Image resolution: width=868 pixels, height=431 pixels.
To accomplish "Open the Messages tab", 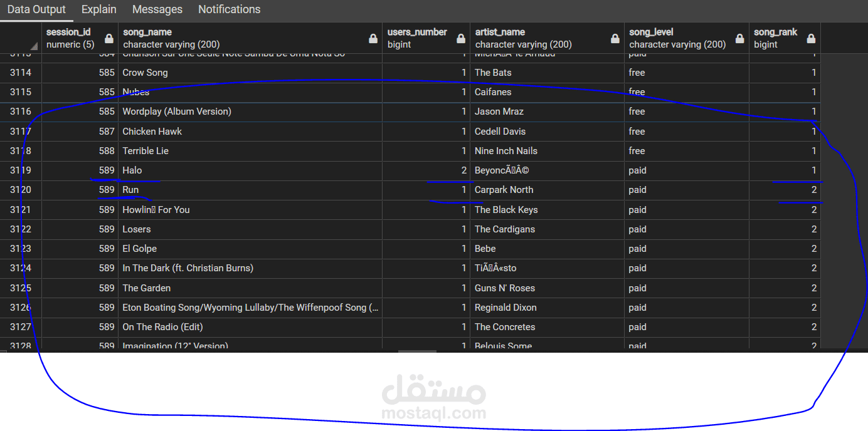I will coord(157,9).
